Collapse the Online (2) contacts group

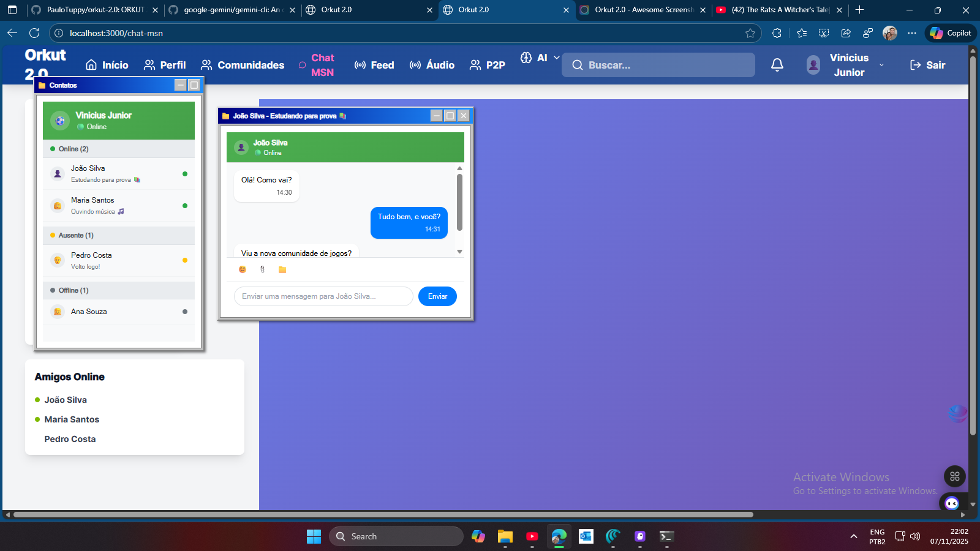click(x=119, y=149)
